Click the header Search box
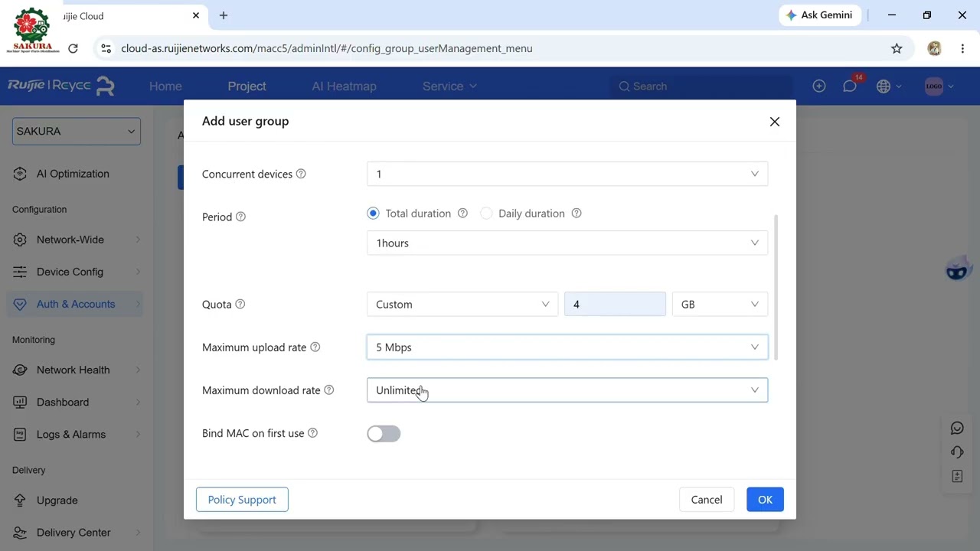The image size is (980, 551). pyautogui.click(x=703, y=86)
